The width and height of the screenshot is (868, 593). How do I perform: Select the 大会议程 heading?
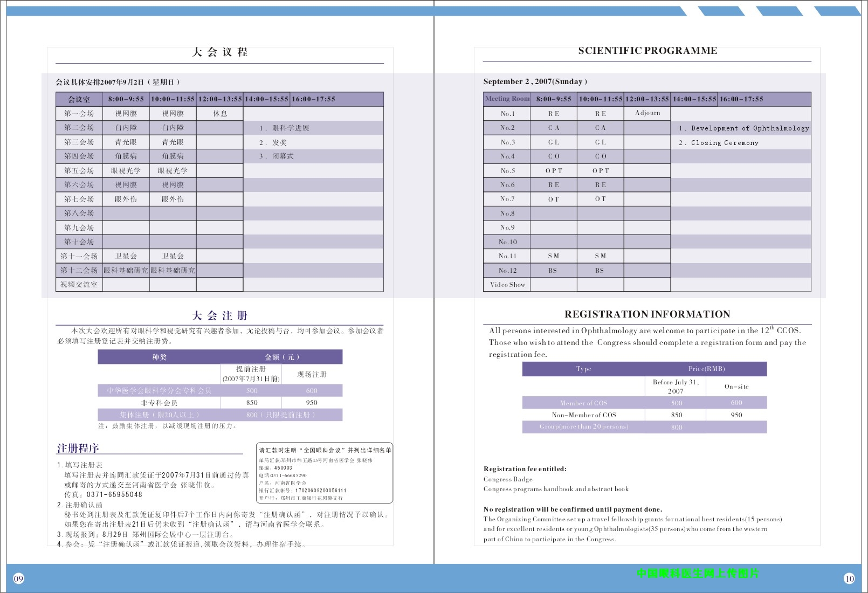tap(219, 52)
